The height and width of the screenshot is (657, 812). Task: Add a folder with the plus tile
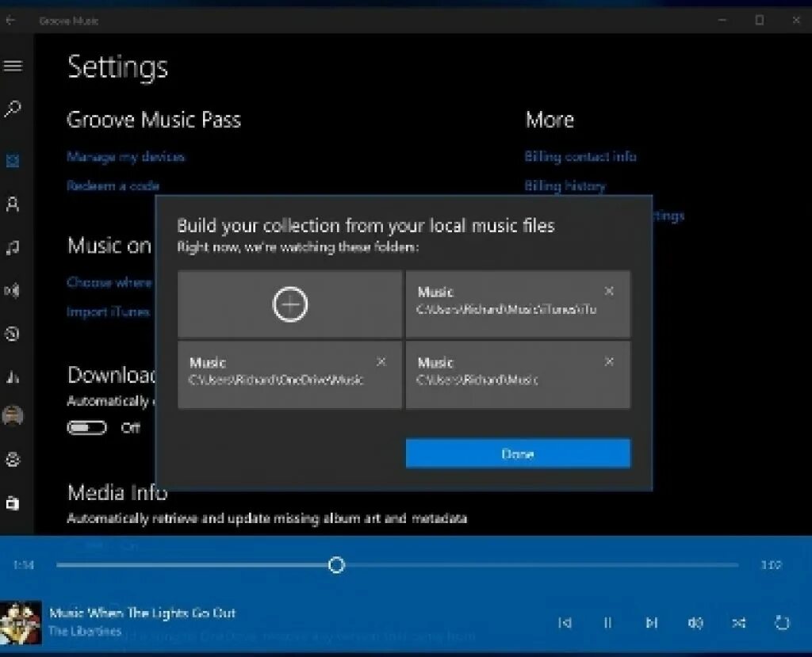[289, 304]
